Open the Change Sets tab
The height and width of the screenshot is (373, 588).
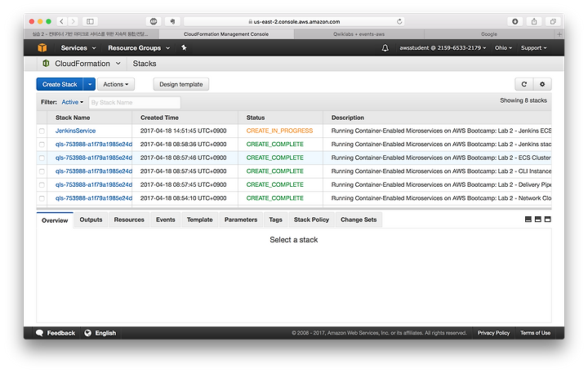pyautogui.click(x=359, y=220)
